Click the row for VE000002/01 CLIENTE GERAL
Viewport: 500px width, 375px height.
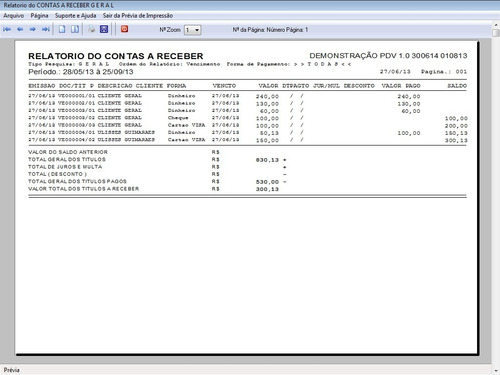tap(247, 103)
